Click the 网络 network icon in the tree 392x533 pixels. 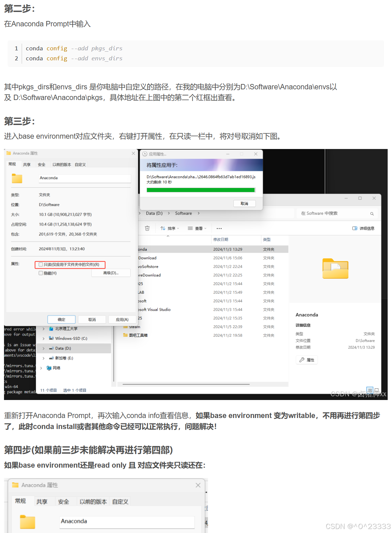click(x=49, y=368)
